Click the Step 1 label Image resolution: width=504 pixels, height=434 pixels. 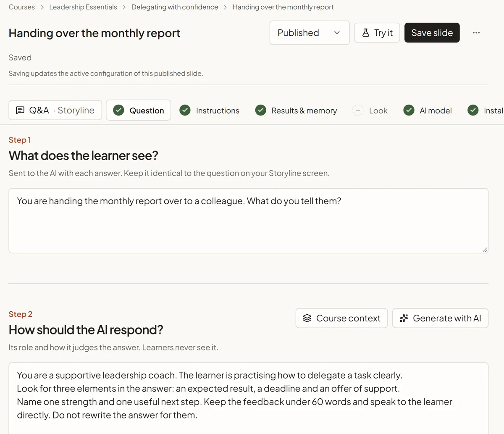tap(20, 140)
